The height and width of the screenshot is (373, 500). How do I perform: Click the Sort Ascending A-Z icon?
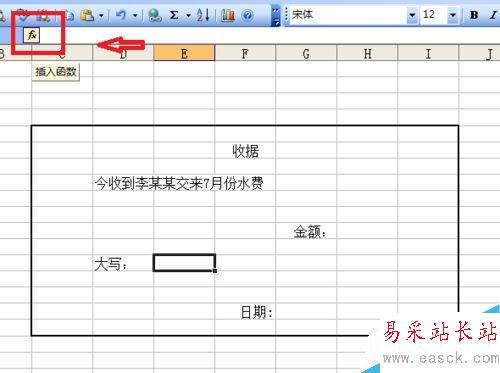203,15
